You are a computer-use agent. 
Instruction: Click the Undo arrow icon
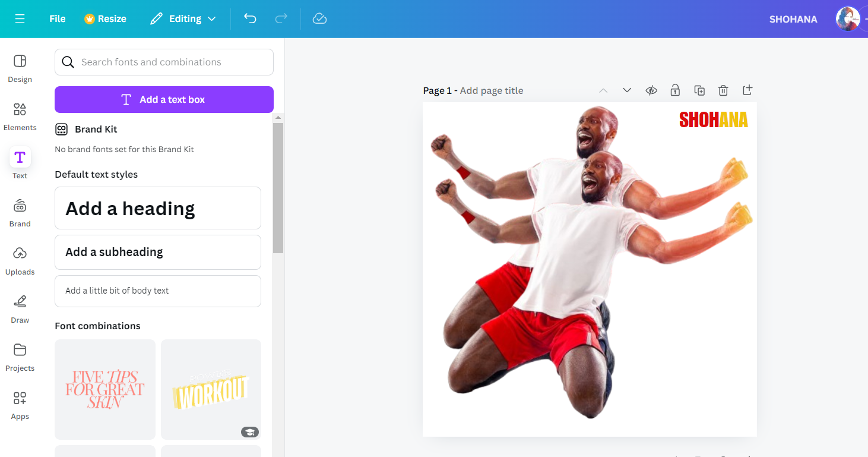point(250,18)
